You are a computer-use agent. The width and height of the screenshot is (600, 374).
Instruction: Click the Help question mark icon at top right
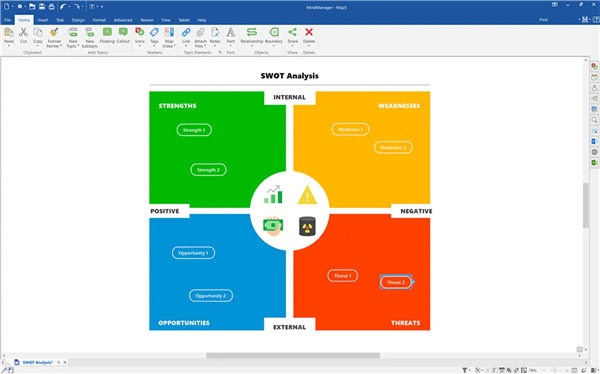point(596,20)
